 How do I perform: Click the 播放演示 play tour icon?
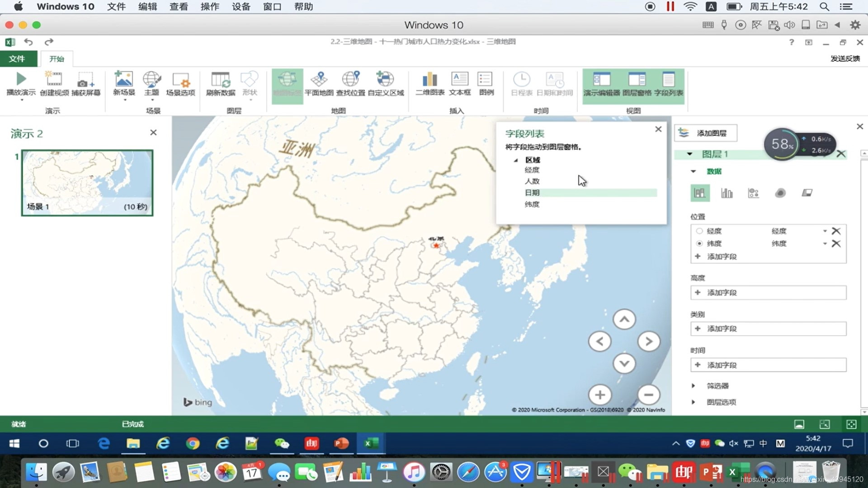coord(21,80)
